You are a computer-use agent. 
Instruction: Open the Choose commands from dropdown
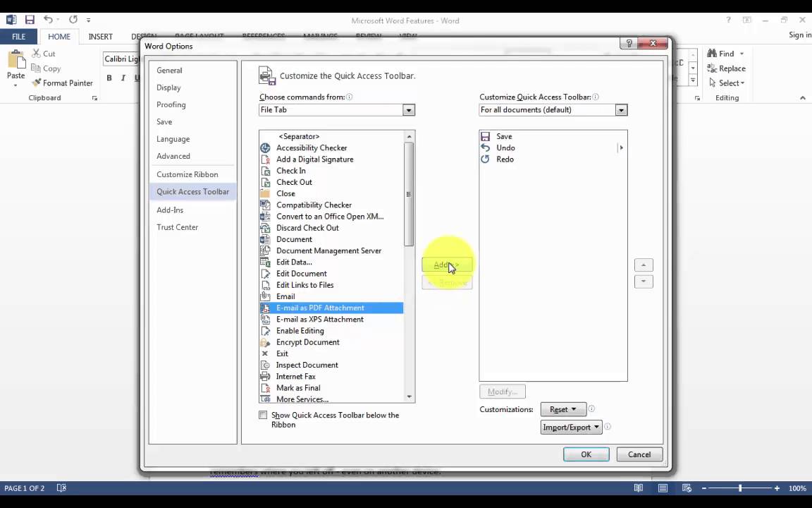[409, 110]
